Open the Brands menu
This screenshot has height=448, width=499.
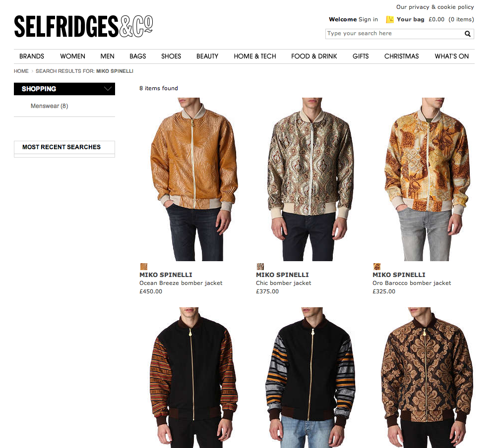coord(32,56)
